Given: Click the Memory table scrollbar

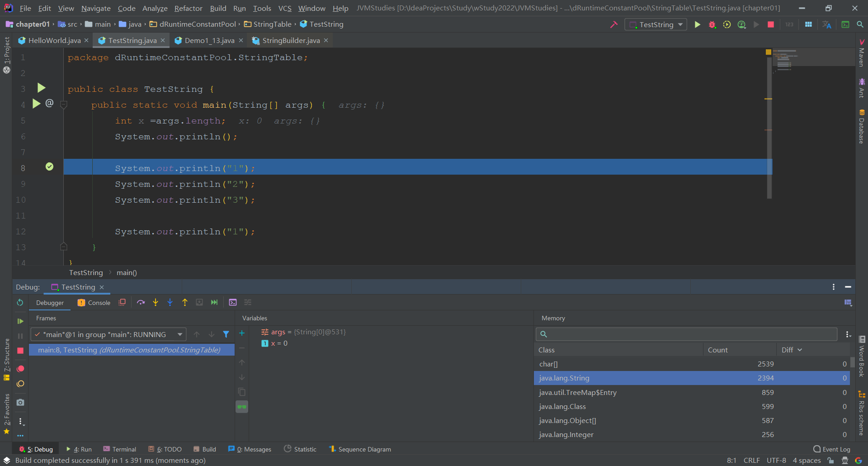Looking at the screenshot, I should click(x=852, y=363).
